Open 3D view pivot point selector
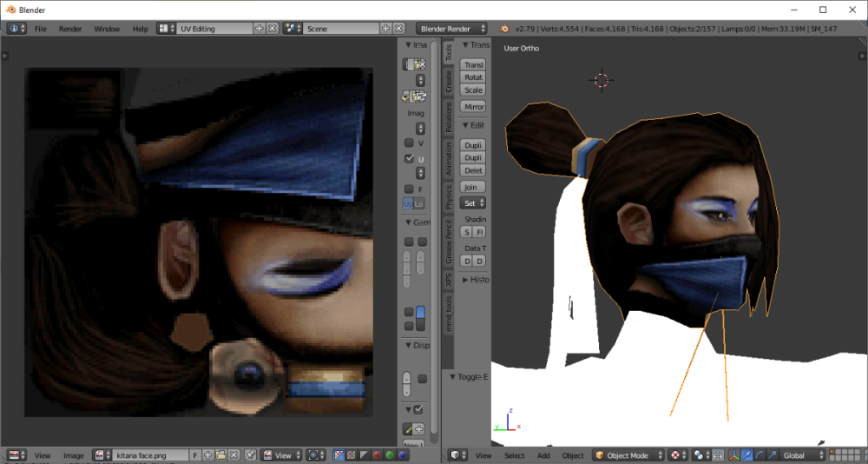 700,455
